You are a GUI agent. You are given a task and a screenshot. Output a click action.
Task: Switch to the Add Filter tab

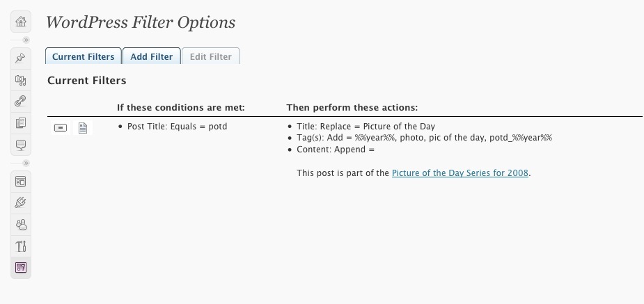pos(152,56)
